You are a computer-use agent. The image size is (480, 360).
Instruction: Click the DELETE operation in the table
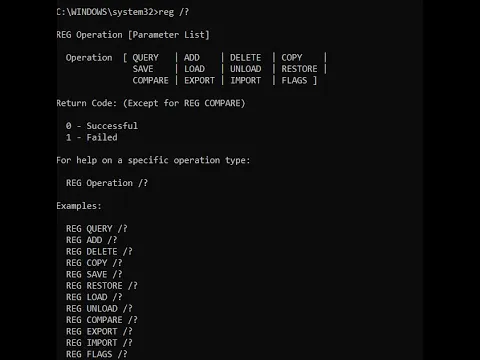[x=245, y=58]
